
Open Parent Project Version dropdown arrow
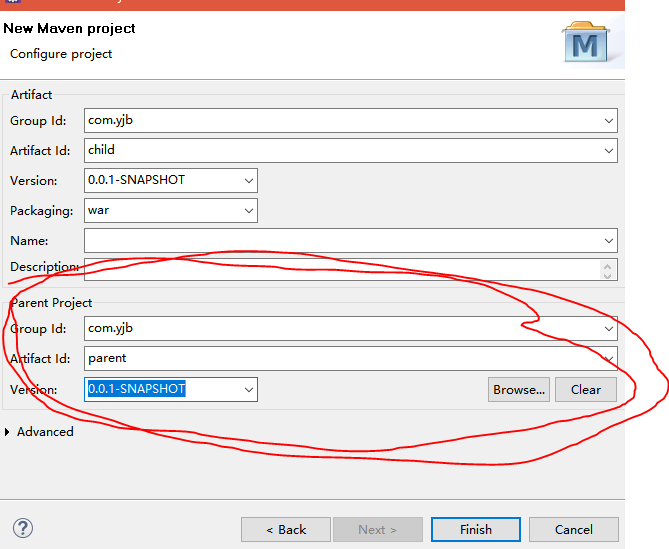tap(249, 389)
